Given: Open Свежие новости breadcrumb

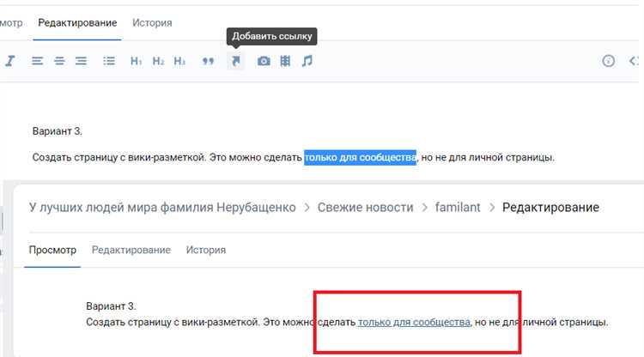Looking at the screenshot, I should tap(365, 207).
